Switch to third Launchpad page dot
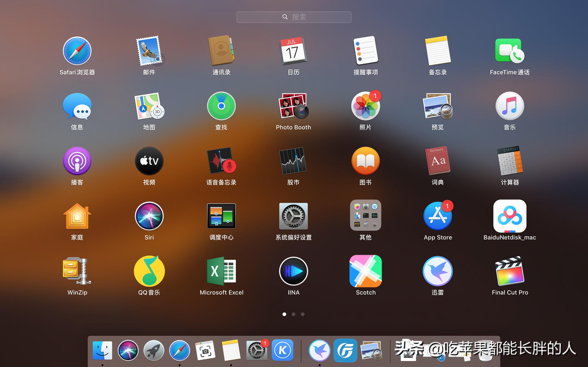Viewport: 588px width, 367px height. pos(303,314)
